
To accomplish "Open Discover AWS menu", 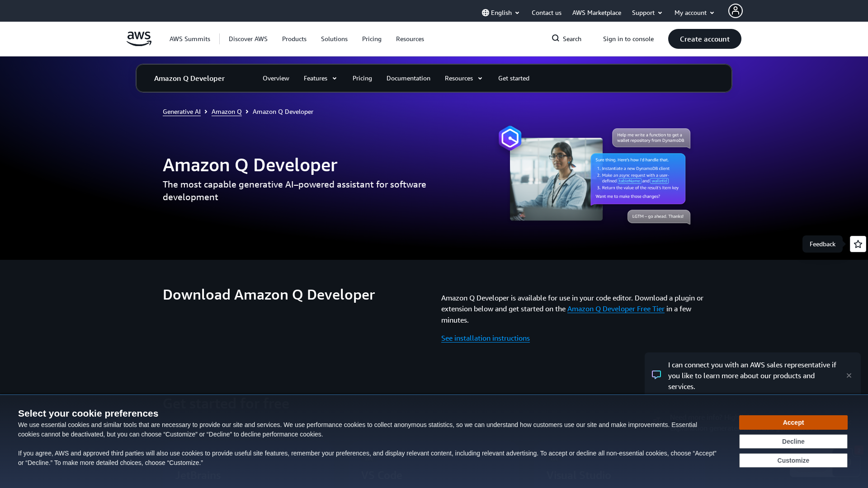I will [248, 39].
